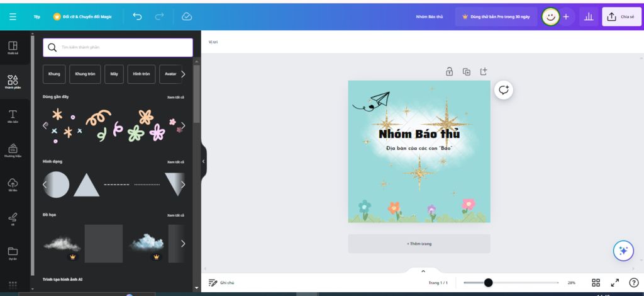Screen dimensions: 644x296
Task: Open the hamburger main menu
Action: (x=13, y=17)
